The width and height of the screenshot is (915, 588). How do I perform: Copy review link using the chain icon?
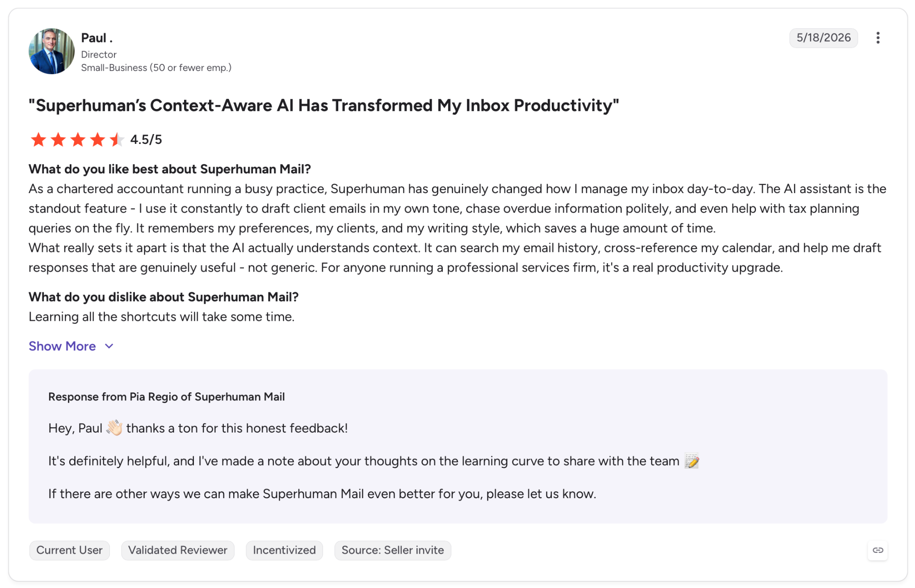[x=877, y=550]
